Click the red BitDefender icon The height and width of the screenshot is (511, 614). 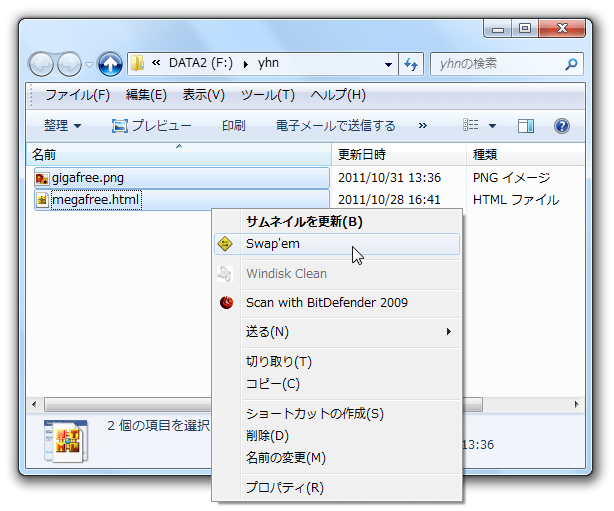pos(226,303)
